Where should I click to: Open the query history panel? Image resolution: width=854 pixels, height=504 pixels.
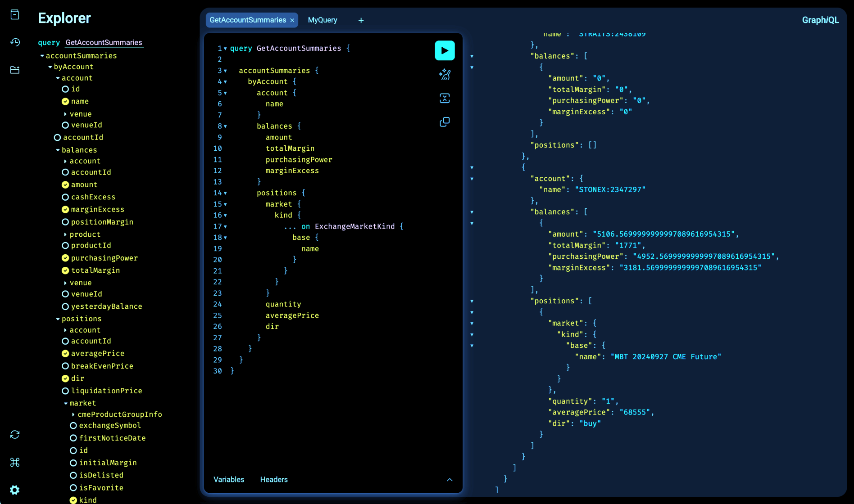point(15,42)
